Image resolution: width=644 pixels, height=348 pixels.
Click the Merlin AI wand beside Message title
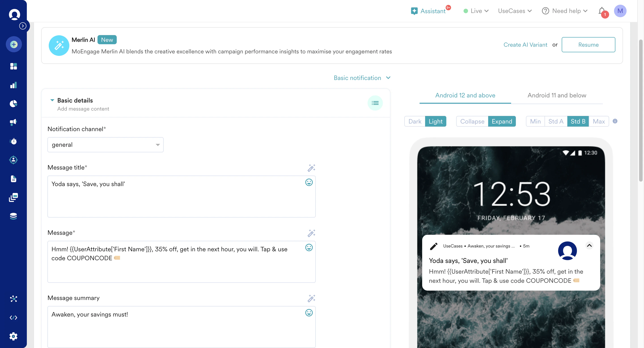pos(311,168)
